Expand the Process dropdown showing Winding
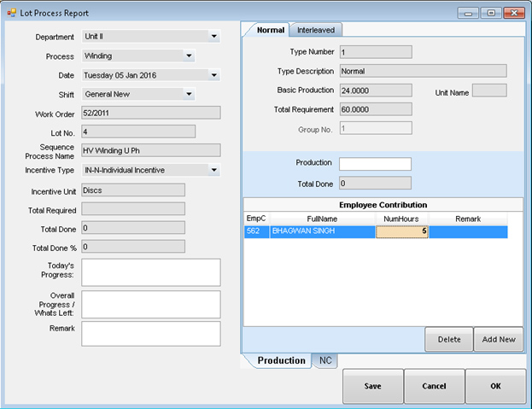This screenshot has width=532, height=409. point(189,56)
